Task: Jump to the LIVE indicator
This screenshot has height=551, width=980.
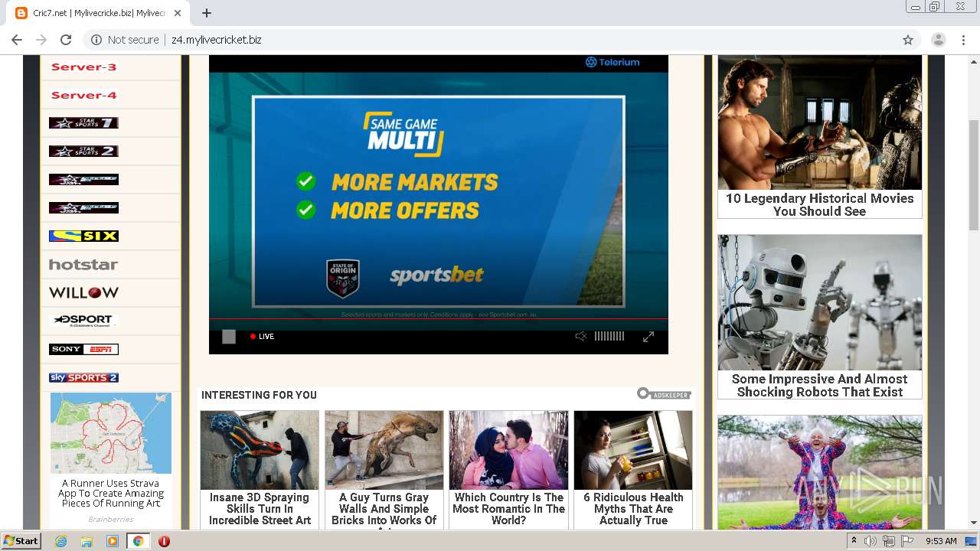Action: point(262,337)
